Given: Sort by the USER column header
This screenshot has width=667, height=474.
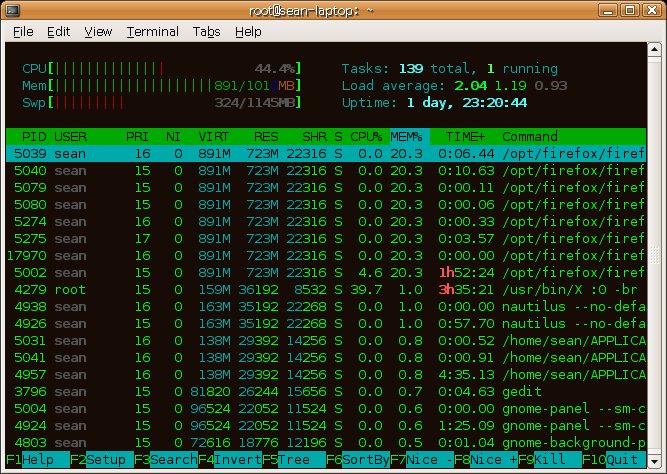Looking at the screenshot, I should [71, 137].
